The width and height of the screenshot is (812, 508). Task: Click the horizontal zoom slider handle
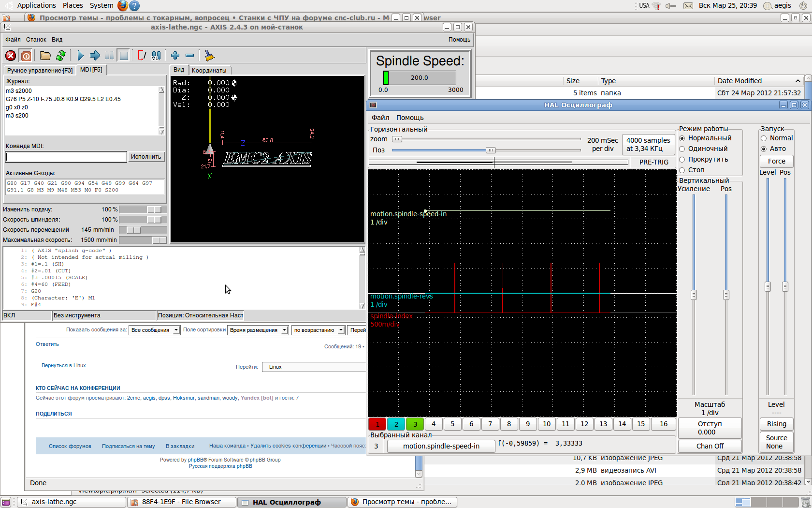coord(397,139)
